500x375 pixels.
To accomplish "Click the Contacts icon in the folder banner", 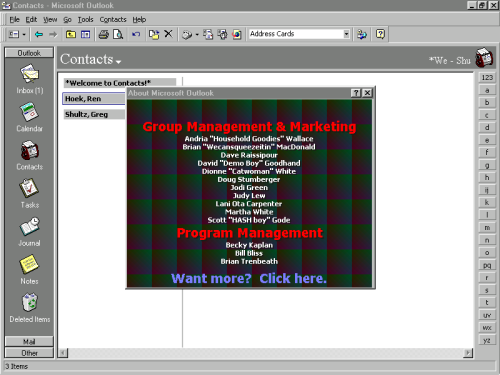I will click(484, 57).
